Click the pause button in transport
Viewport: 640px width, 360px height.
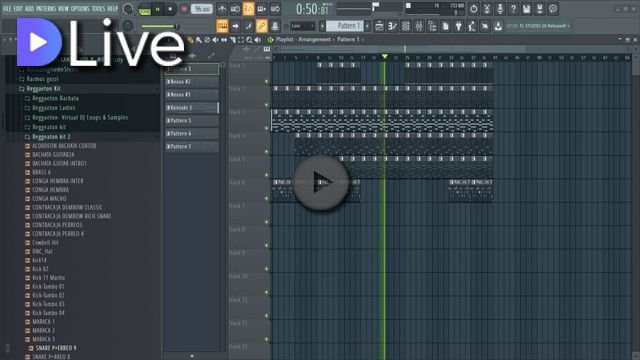(x=158, y=9)
